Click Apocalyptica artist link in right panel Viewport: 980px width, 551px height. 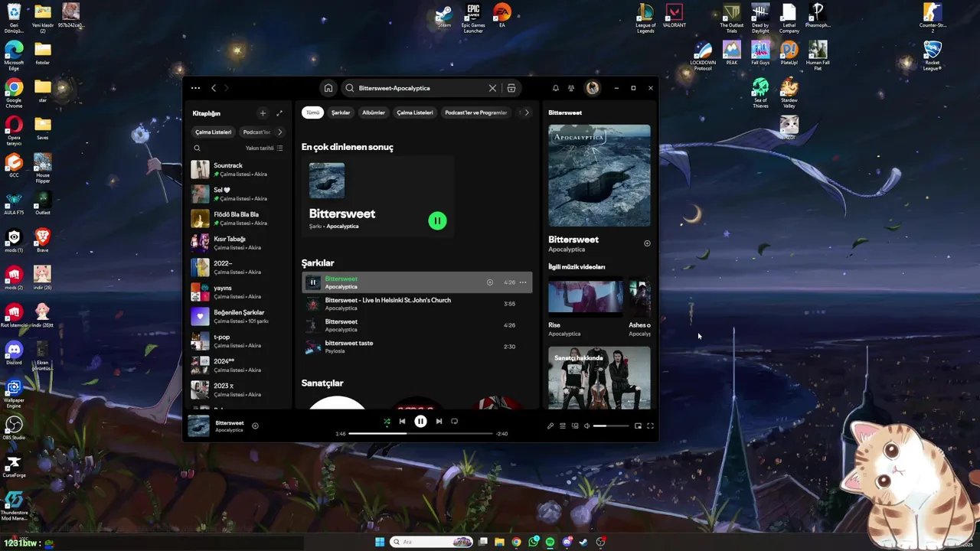(x=567, y=249)
